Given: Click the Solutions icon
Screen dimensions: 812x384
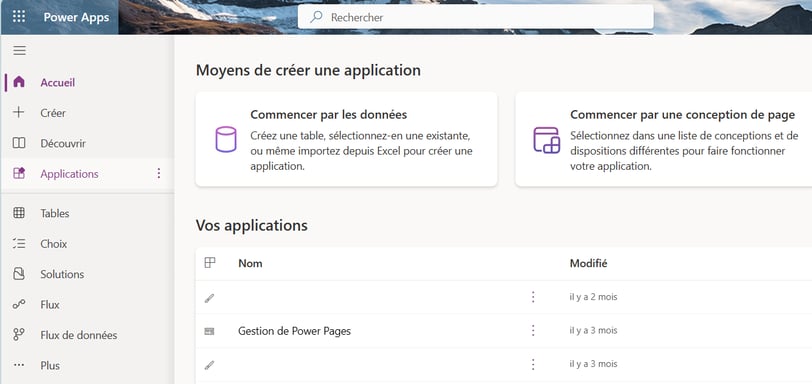Looking at the screenshot, I should point(19,274).
